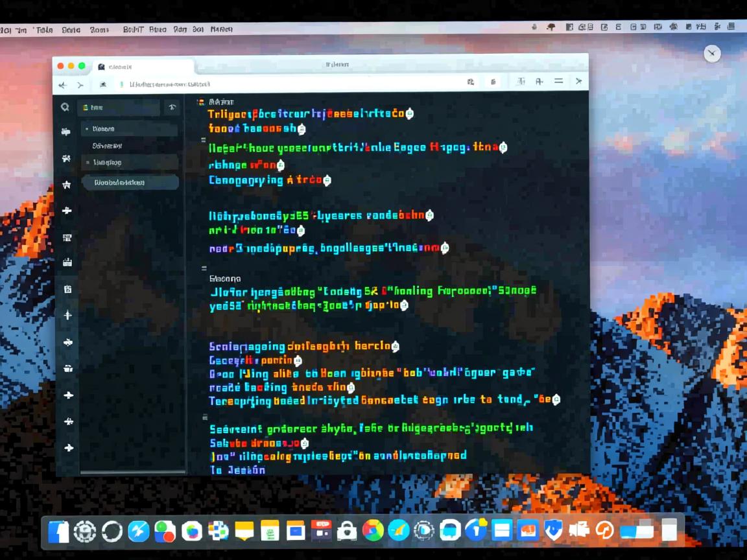
Task: Expand the chevron at the toolbar's right end
Action: coord(578,81)
